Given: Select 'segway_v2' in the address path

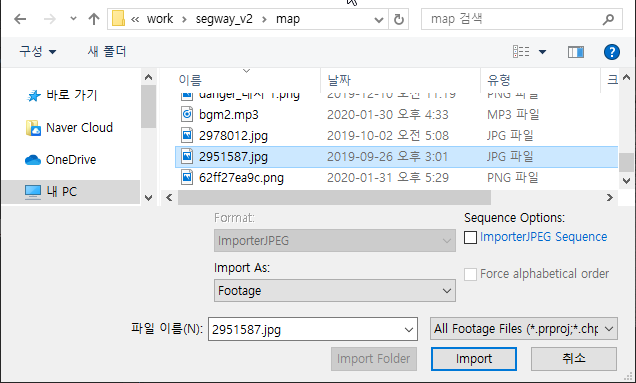Looking at the screenshot, I should point(224,19).
